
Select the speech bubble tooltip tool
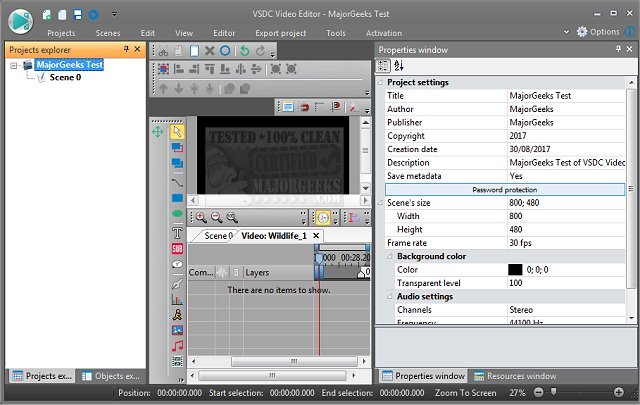point(177,264)
